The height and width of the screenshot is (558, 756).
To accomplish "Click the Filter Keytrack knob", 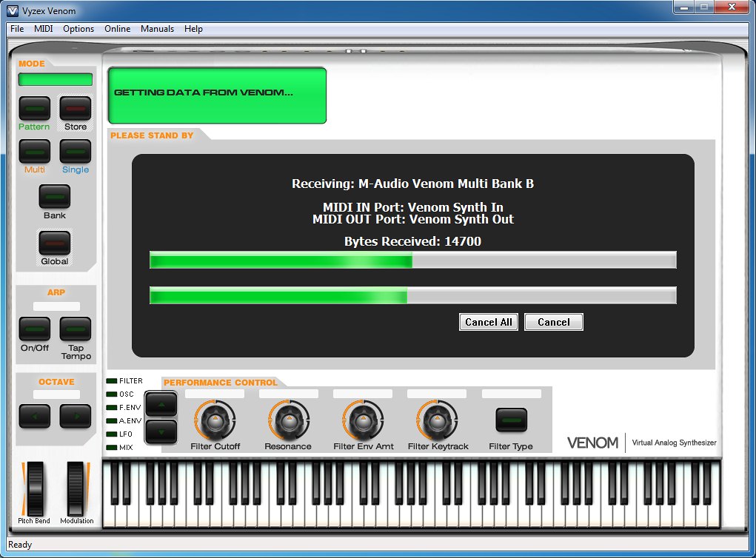I will pyautogui.click(x=437, y=420).
